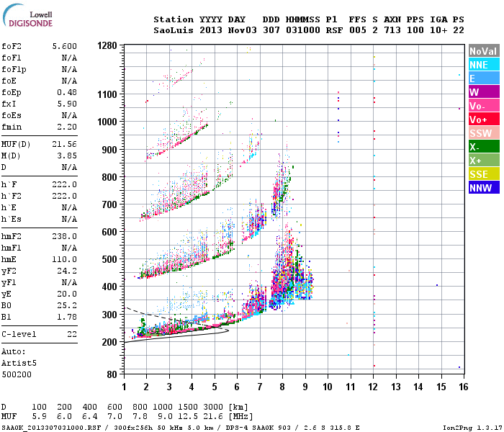Click the 12 MHz x-axis label
The image size is (504, 432).
point(373,387)
